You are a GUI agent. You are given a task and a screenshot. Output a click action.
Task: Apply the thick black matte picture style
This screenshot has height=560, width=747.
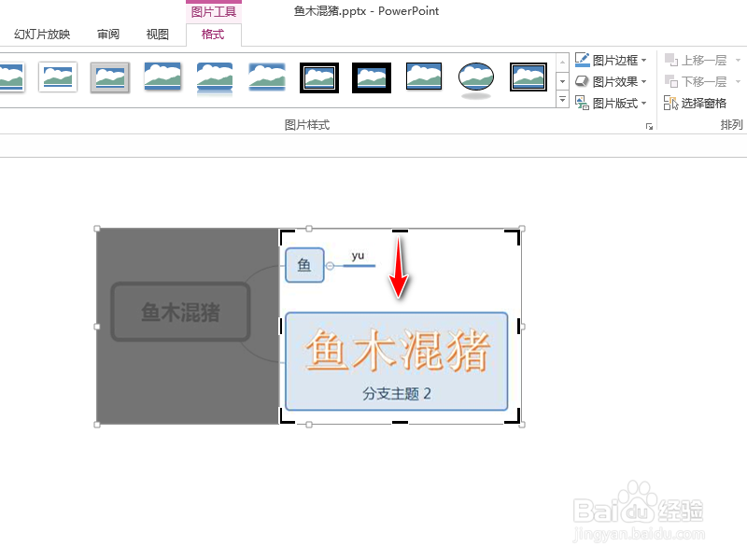coord(372,77)
